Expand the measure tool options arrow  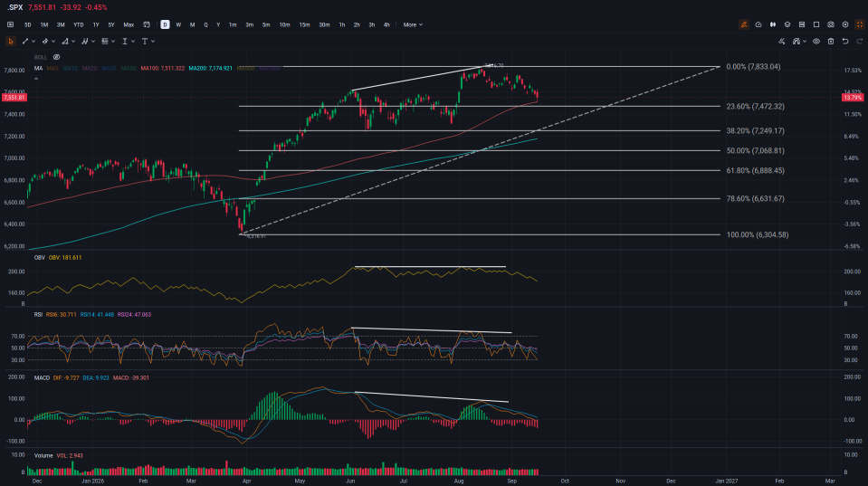133,42
